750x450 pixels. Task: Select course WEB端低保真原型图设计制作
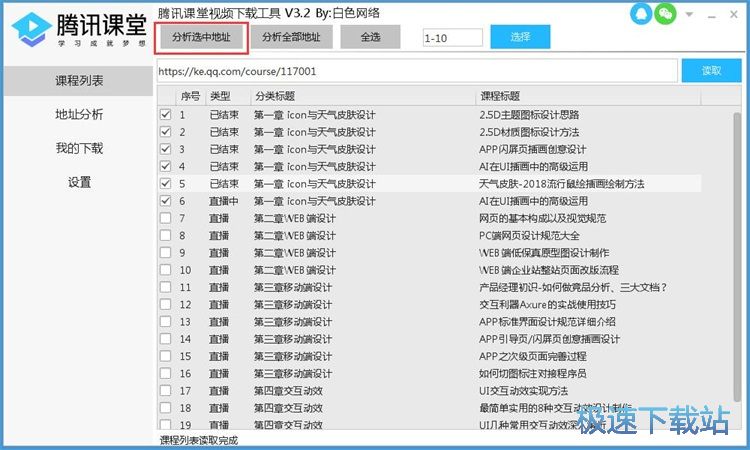544,252
